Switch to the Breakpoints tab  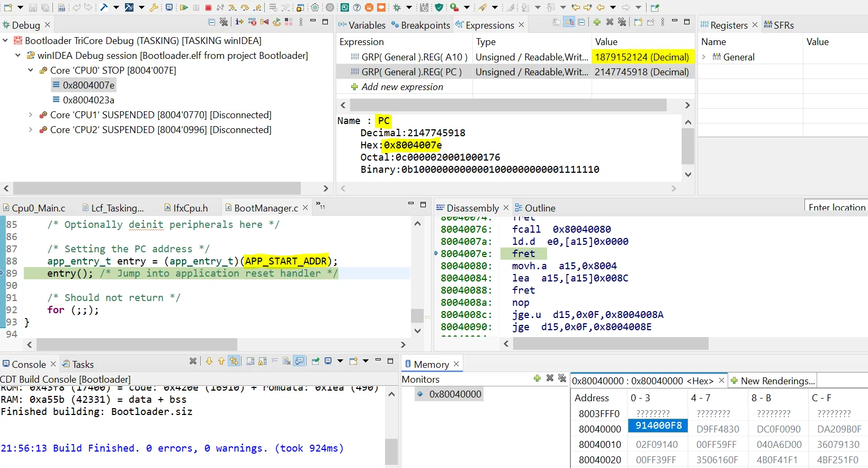(x=425, y=25)
